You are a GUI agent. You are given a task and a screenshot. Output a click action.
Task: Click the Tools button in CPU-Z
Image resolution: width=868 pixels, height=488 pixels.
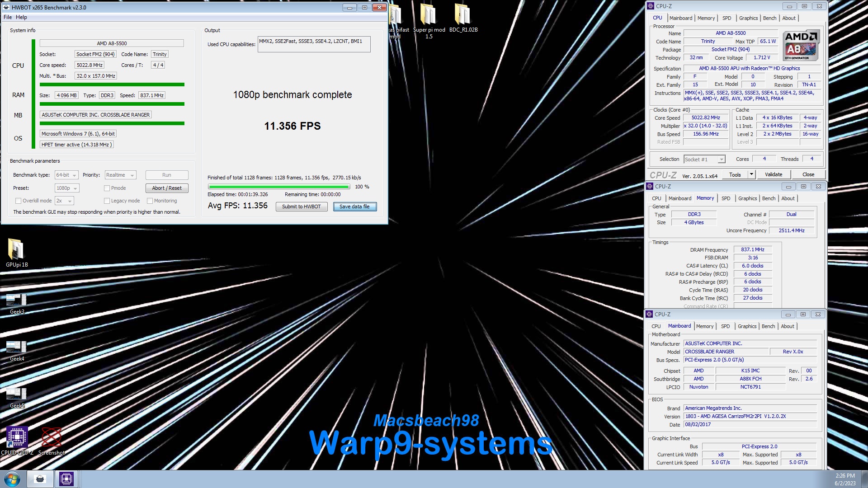point(735,174)
